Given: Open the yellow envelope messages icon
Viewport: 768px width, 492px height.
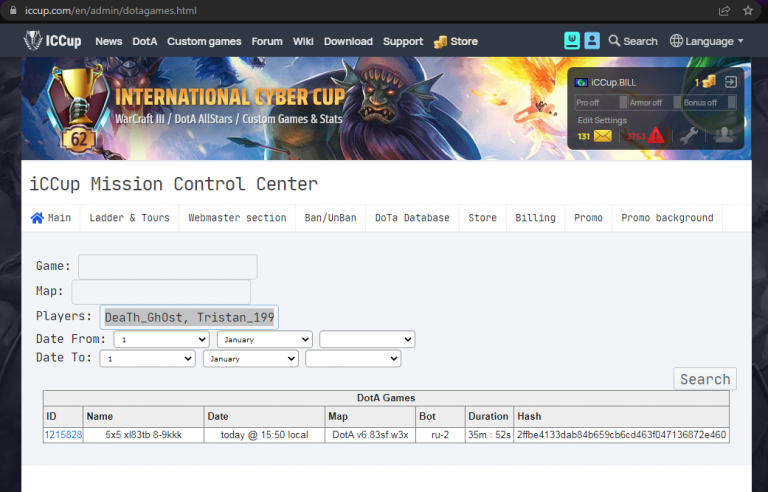Looking at the screenshot, I should (602, 136).
